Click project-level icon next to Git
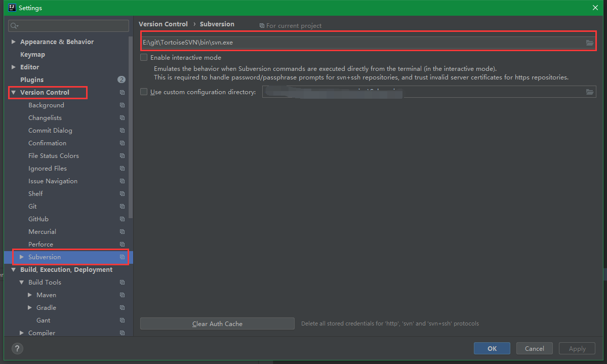607x364 pixels. point(123,207)
